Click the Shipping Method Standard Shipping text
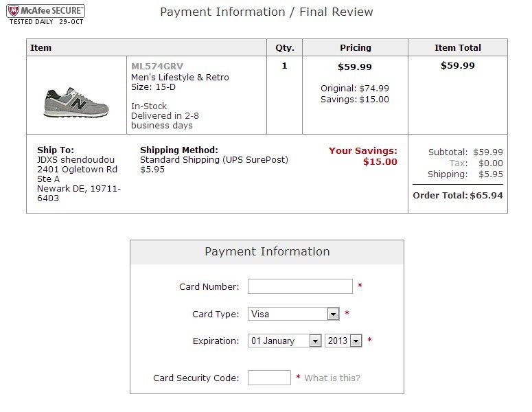Viewport: 532px width, 412px height. [213, 159]
